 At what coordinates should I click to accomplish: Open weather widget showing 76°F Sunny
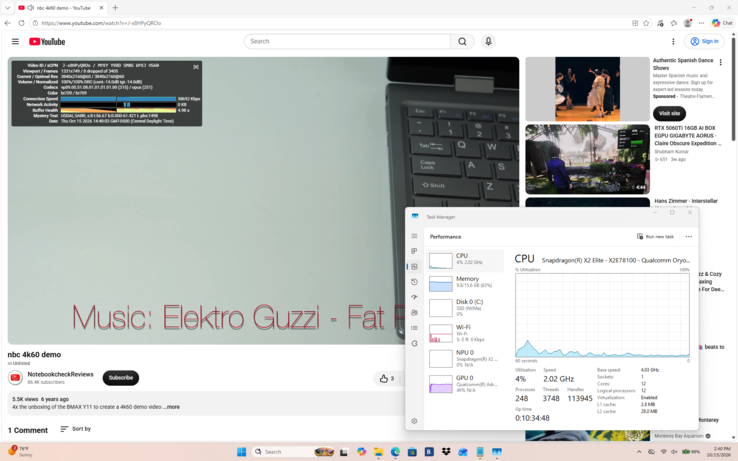[x=20, y=451]
